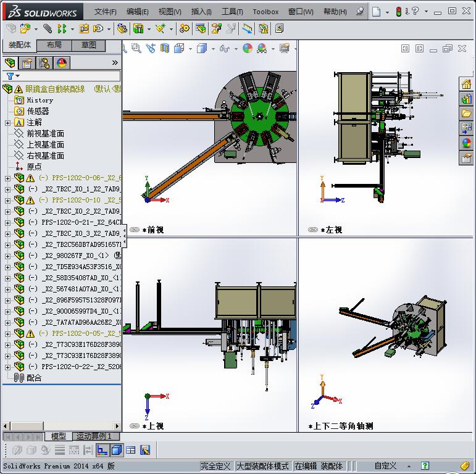This screenshot has height=474, width=476.
Task: Click the Mate paperclip toolbar icon
Action: pos(48,29)
